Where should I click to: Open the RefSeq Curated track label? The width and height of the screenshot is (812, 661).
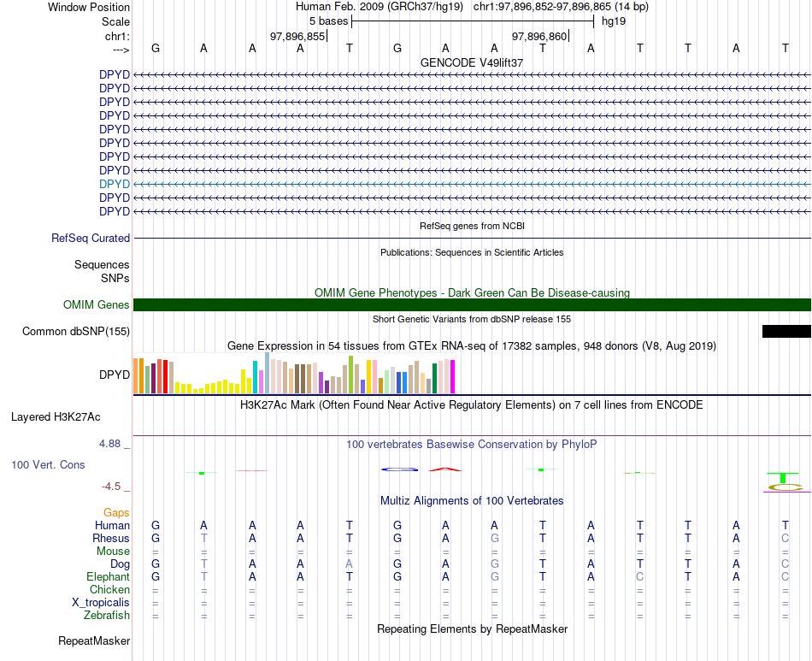pyautogui.click(x=91, y=239)
